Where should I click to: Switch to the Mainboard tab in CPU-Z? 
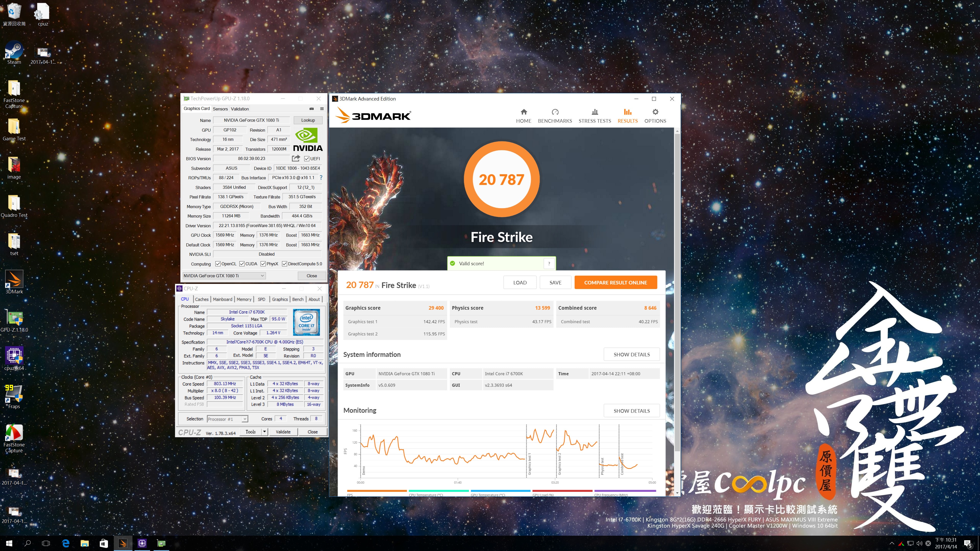tap(222, 299)
